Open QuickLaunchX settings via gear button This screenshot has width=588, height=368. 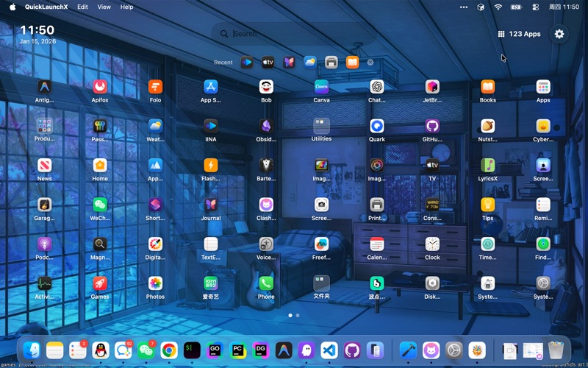tap(559, 34)
